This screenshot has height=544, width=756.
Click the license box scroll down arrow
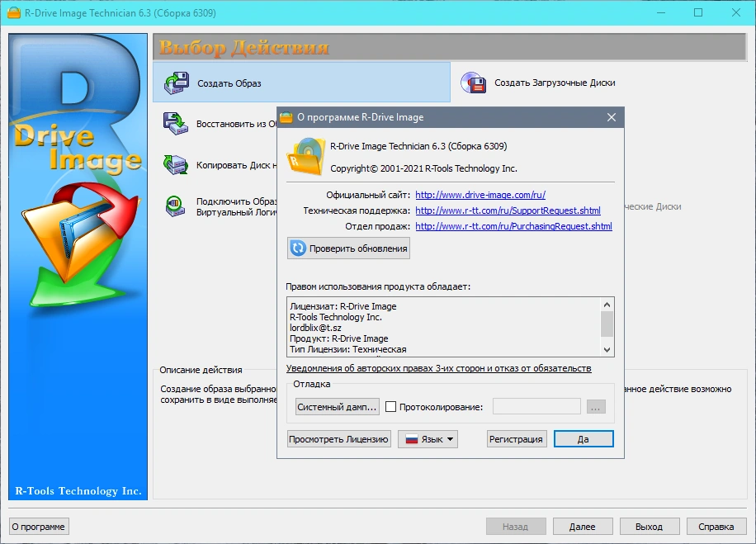(x=607, y=350)
